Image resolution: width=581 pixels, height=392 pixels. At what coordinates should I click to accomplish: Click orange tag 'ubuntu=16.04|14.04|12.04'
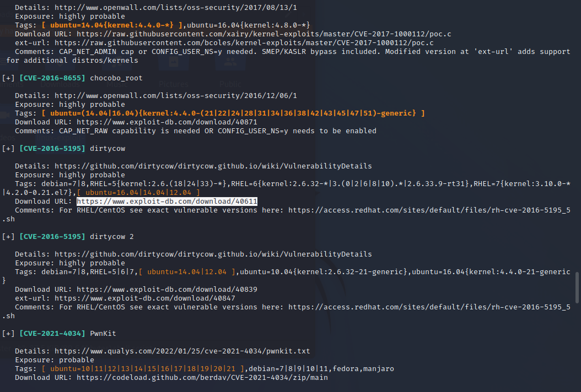pyautogui.click(x=138, y=193)
